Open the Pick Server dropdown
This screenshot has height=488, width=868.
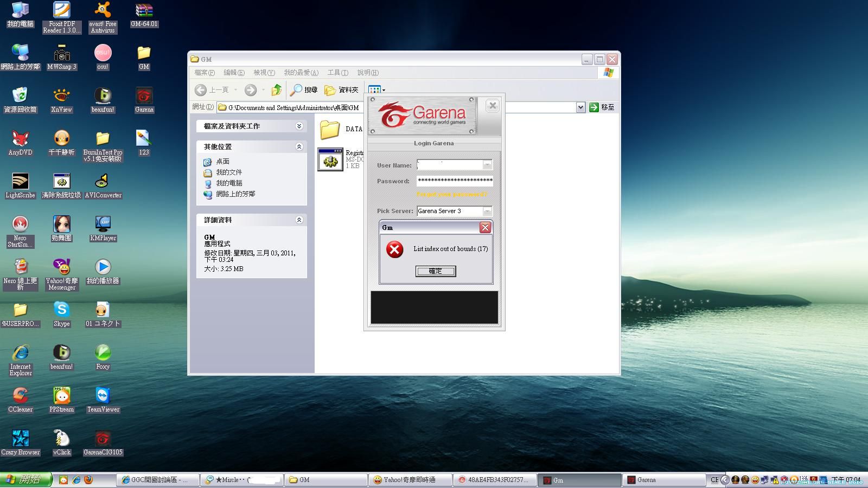click(x=487, y=211)
